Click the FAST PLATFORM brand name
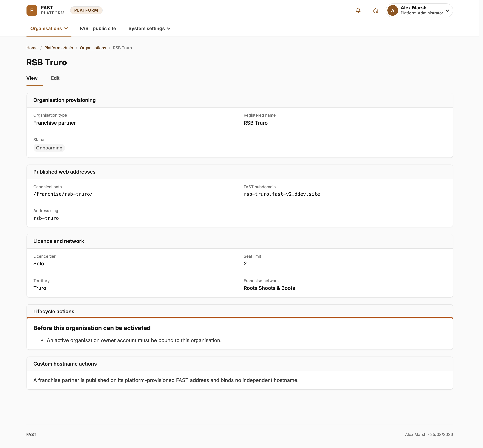The image size is (483, 448). [x=53, y=10]
